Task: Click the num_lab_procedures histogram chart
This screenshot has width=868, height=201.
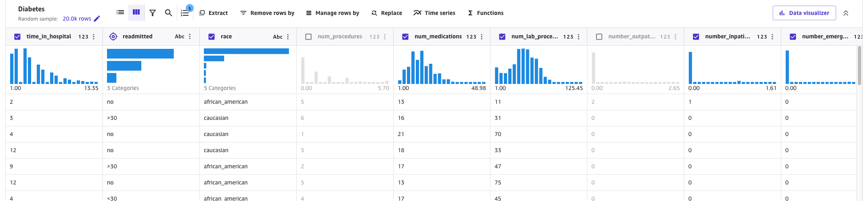Action: tap(539, 67)
